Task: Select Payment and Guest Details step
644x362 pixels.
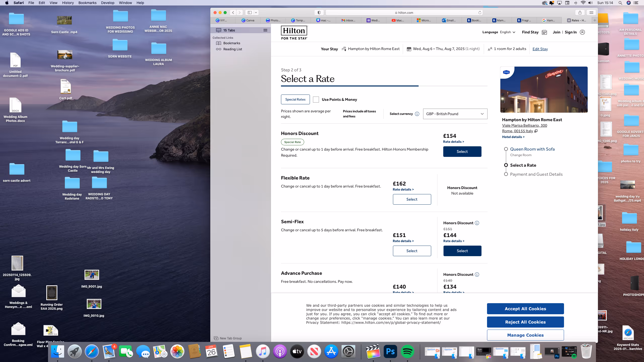Action: 536,174
